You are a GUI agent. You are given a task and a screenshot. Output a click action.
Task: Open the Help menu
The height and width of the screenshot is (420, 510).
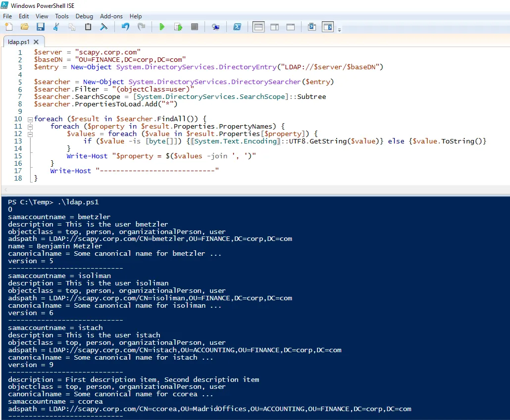tap(136, 16)
